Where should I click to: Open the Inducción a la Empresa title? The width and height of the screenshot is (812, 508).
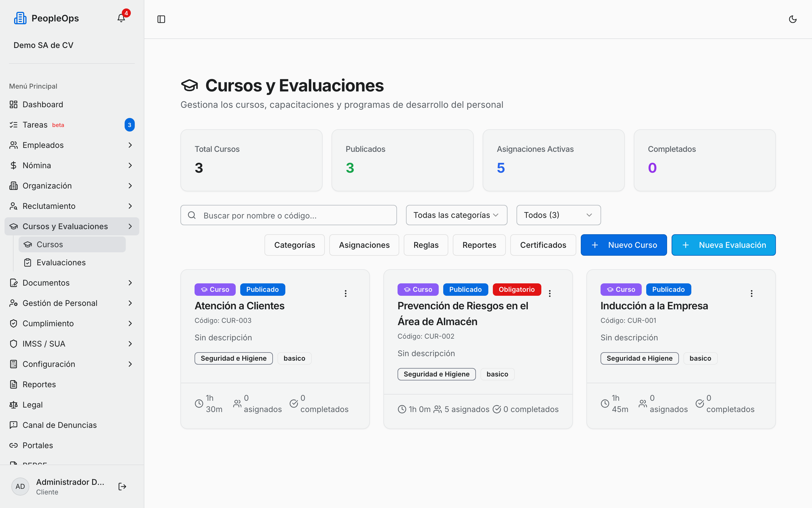pos(654,306)
